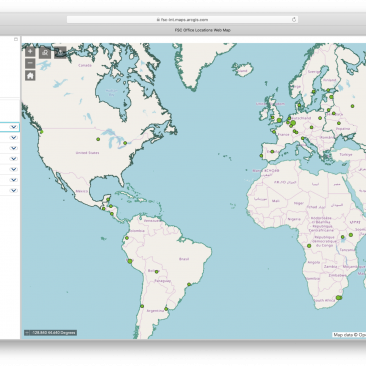Zoom out of the map
This screenshot has width=366, height=366.
[x=30, y=63]
